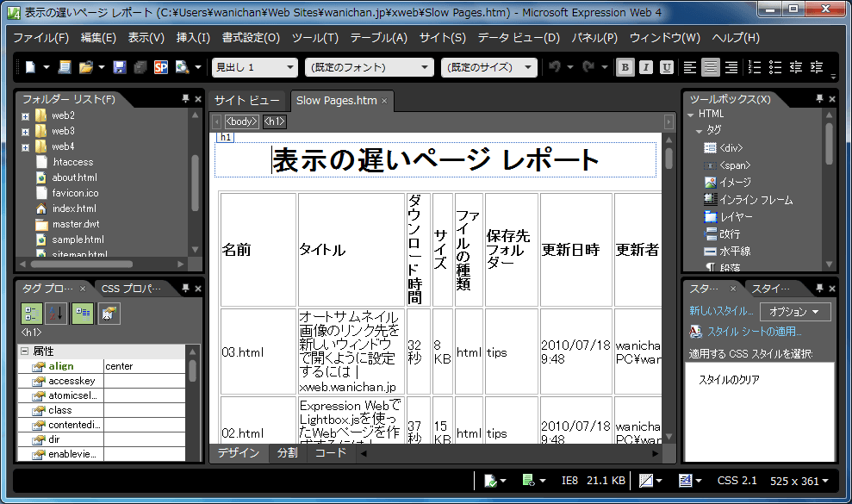Screen dimensions: 852x504
Task: Pin the Folder List panel
Action: (185, 98)
